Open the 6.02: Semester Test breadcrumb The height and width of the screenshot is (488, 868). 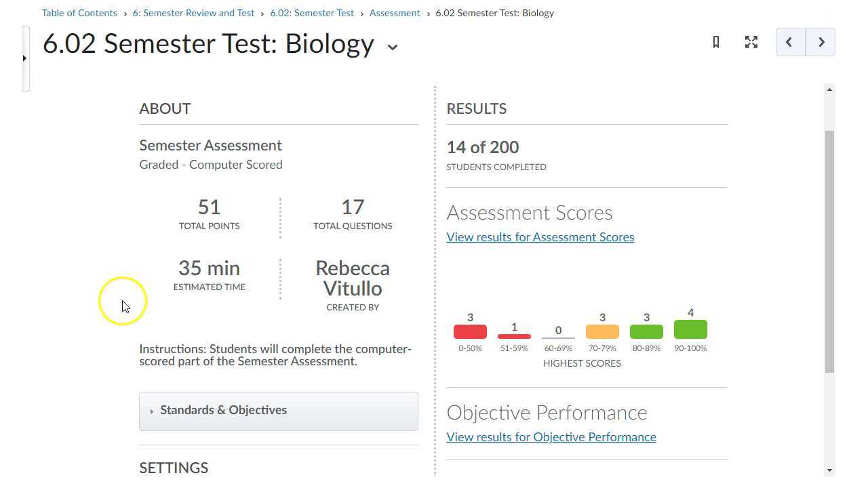click(x=312, y=13)
